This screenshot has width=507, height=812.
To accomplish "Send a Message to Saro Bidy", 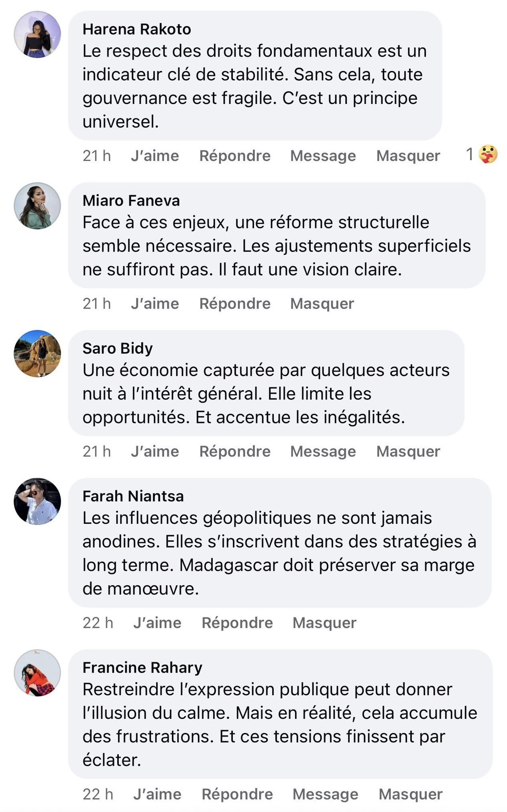I will 323,451.
